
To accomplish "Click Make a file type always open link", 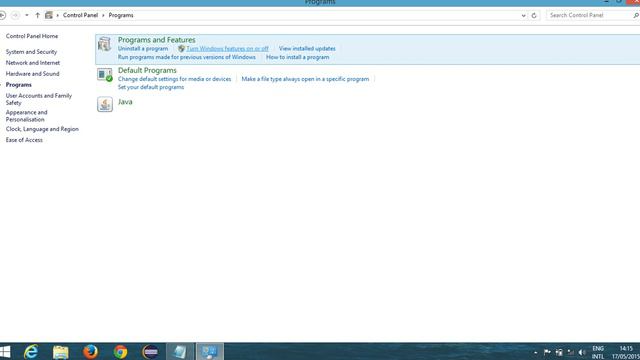I will tap(305, 79).
